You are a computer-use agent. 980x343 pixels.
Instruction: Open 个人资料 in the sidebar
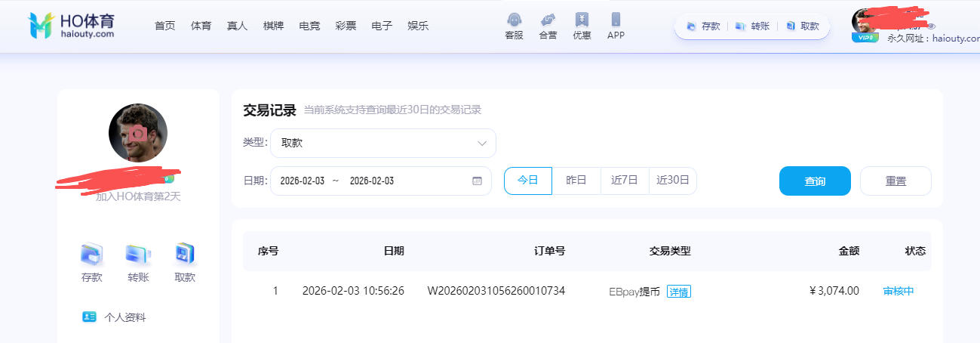click(x=124, y=317)
